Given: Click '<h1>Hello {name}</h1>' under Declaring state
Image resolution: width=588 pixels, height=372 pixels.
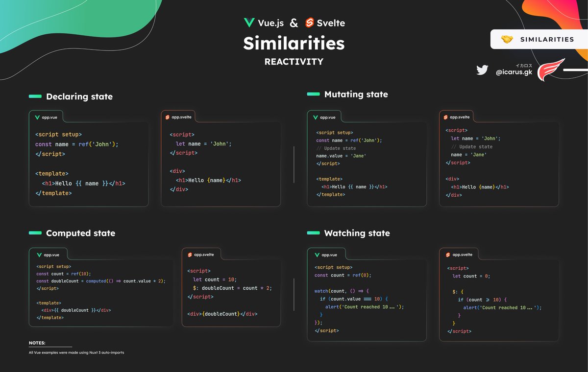Looking at the screenshot, I should 208,180.
